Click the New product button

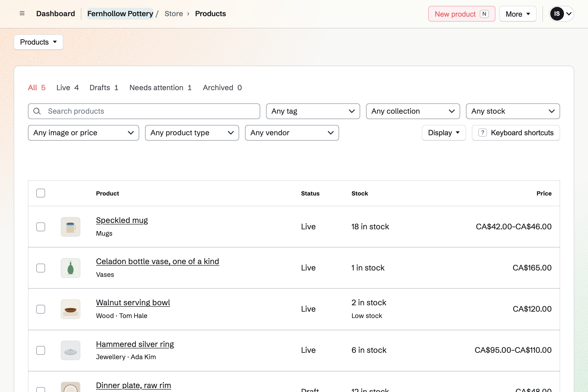462,14
